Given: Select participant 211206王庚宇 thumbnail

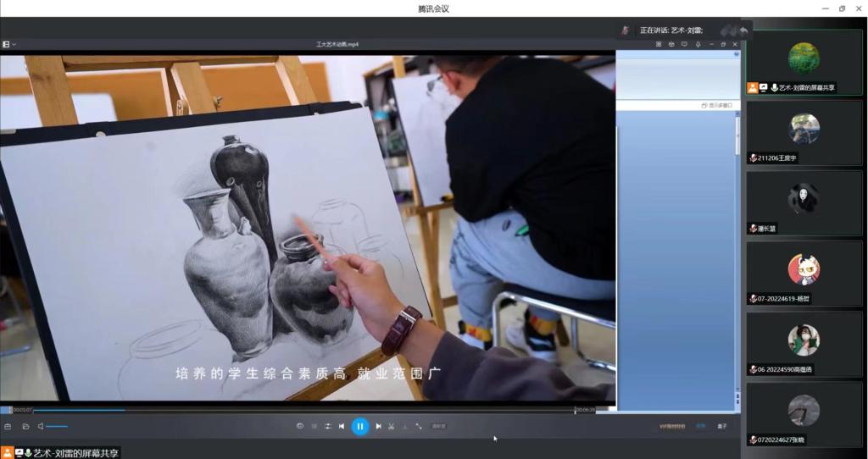Looking at the screenshot, I should point(804,132).
